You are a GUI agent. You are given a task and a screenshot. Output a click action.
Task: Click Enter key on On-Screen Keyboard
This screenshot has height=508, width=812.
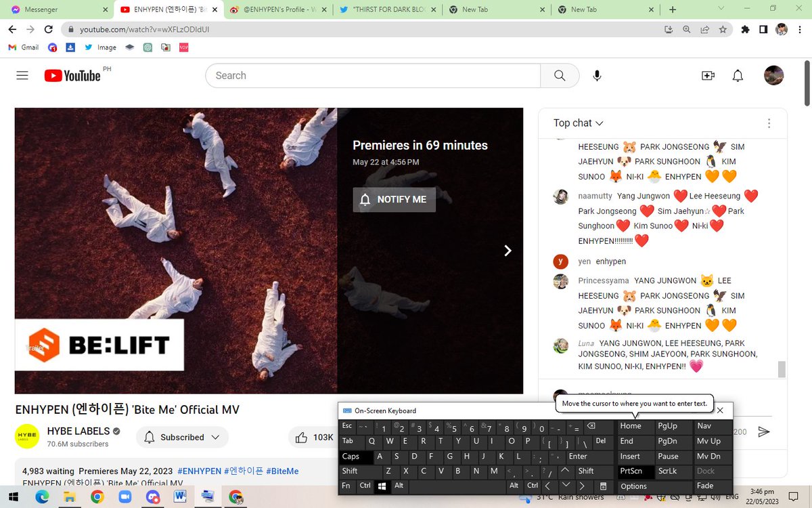point(589,457)
